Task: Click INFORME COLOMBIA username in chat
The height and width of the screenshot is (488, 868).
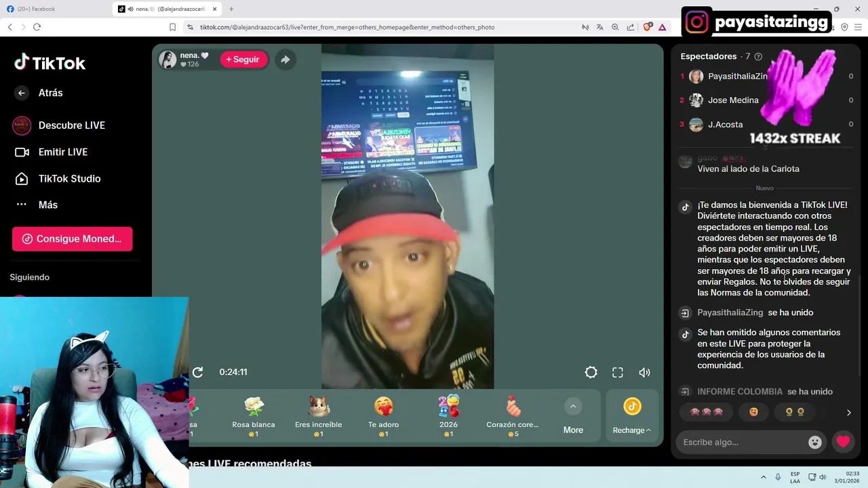Action: tap(740, 392)
